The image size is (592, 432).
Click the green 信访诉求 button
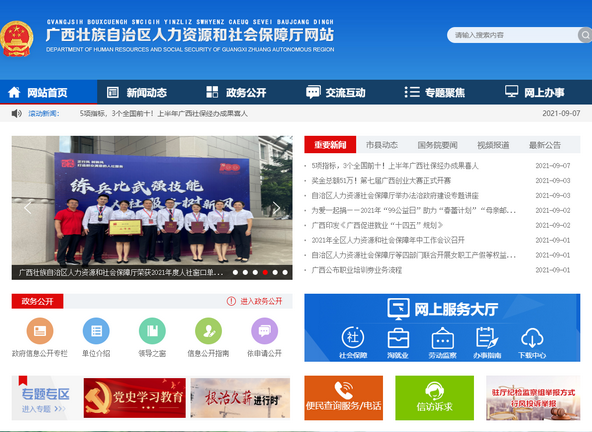pyautogui.click(x=435, y=398)
